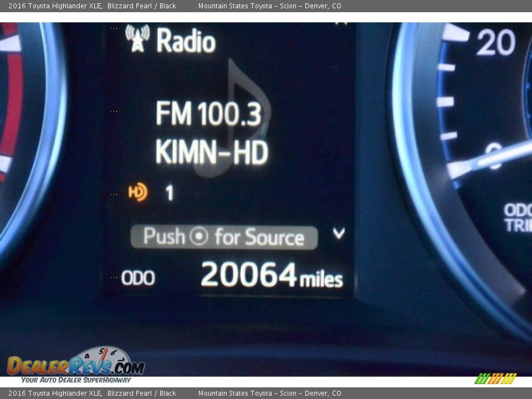Viewport: 532px width, 399px height.
Task: Click 2016 Toyota Highlander XLE in header bar
Action: [54, 6]
